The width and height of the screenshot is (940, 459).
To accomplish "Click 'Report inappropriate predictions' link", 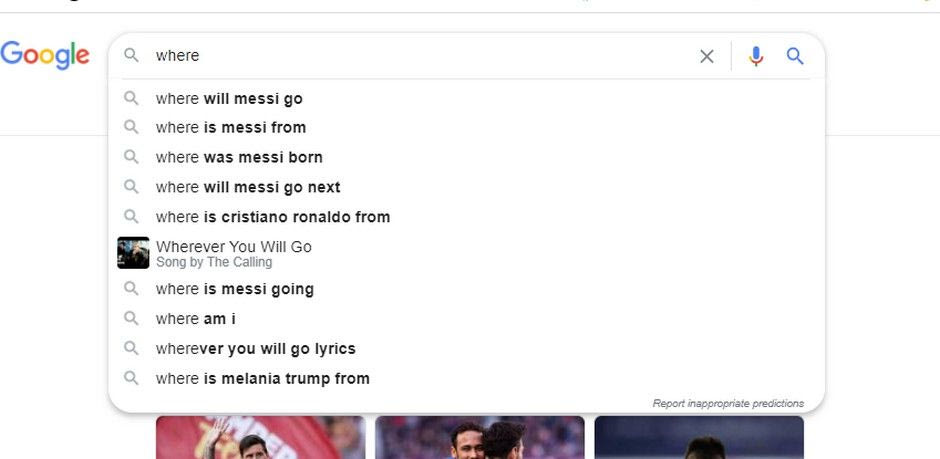I will [x=728, y=404].
